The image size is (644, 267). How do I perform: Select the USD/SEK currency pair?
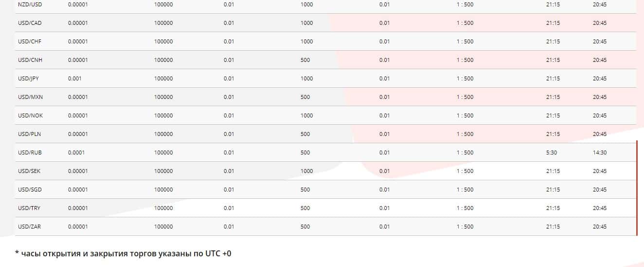coord(30,171)
